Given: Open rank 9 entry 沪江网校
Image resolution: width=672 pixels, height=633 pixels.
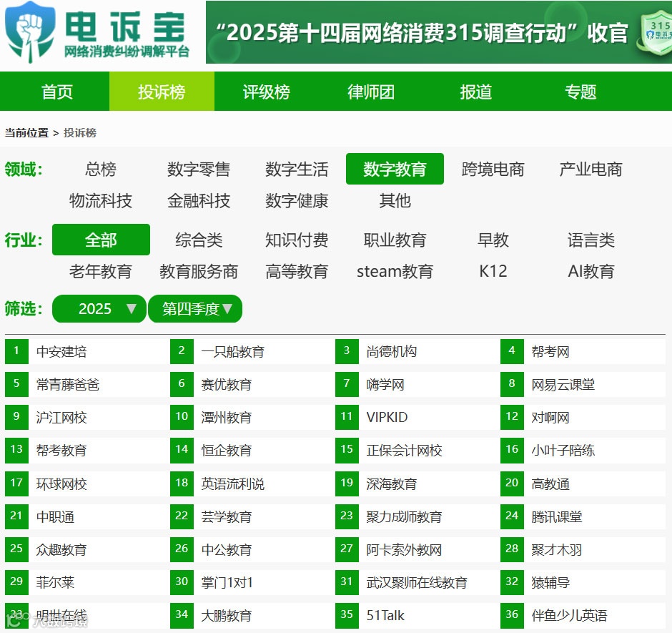Looking at the screenshot, I should coord(61,417).
